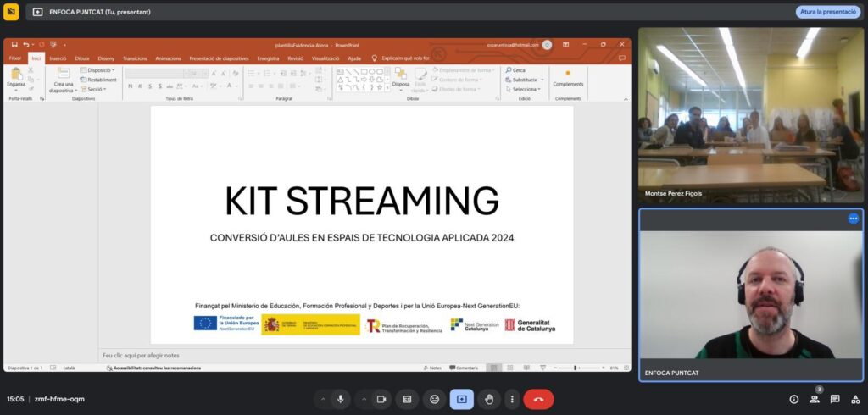This screenshot has width=868, height=415.
Task: Turn off the camera
Action: 381,399
